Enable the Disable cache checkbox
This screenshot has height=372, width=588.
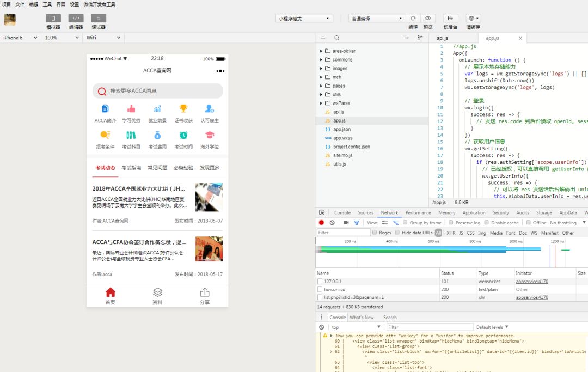[486, 222]
